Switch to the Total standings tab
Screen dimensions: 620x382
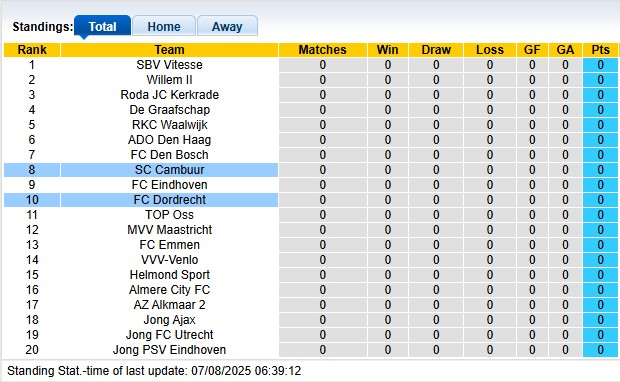click(102, 26)
